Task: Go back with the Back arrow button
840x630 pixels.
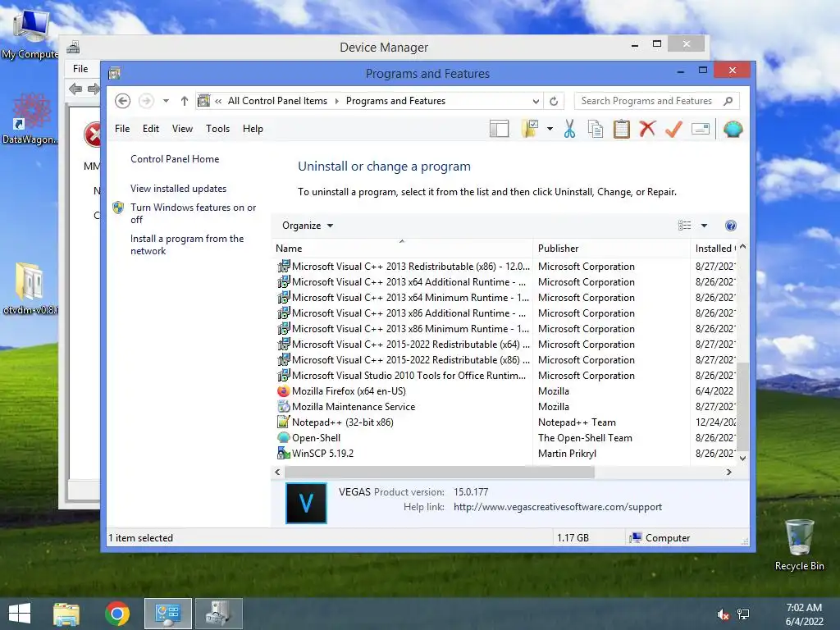Action: [x=123, y=101]
